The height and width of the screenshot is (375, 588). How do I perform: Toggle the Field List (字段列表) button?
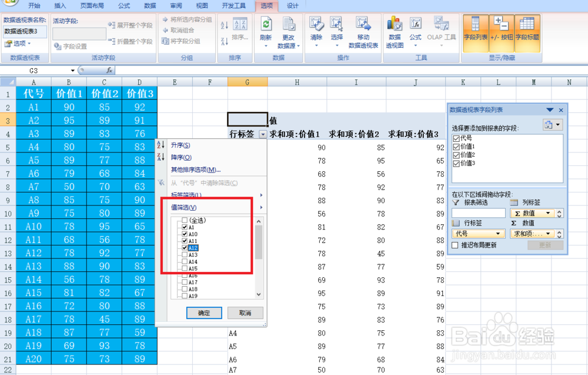[476, 33]
